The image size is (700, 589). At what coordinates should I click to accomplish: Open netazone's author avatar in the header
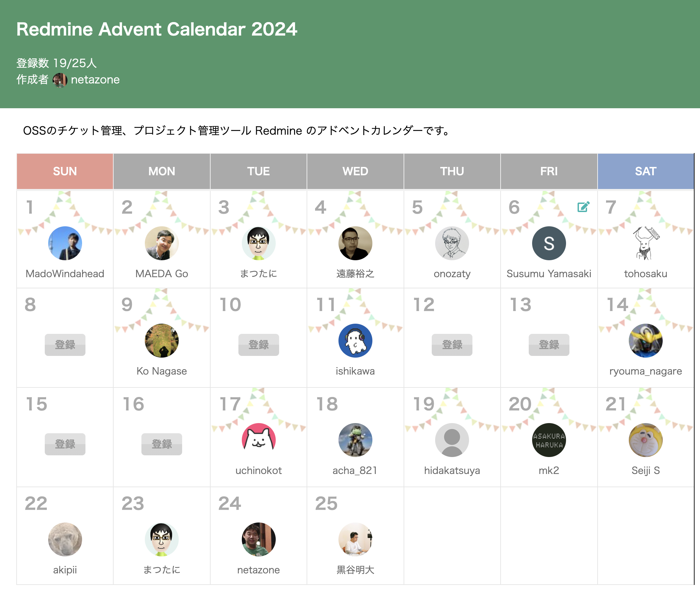click(x=60, y=80)
